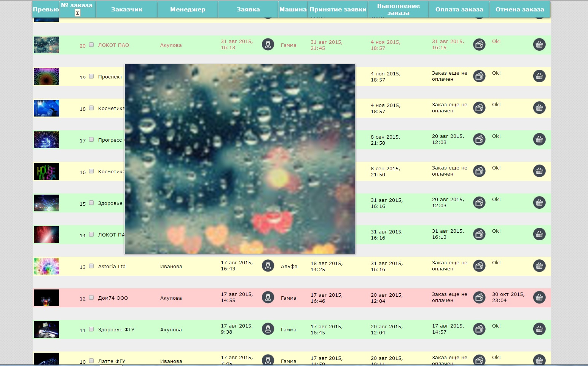588x366 pixels.
Task: Click the basket icon for order 12
Action: coord(539,297)
